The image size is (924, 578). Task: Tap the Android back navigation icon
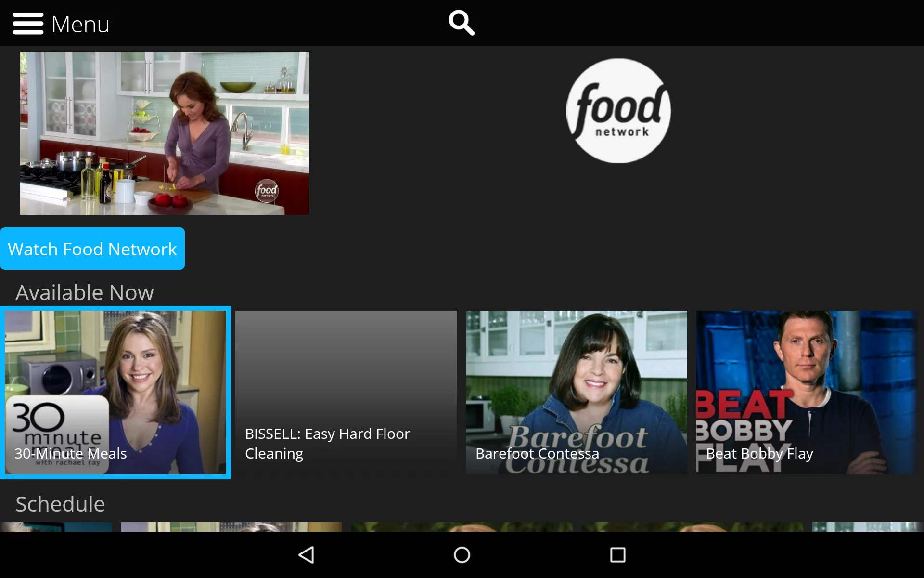[x=306, y=555]
